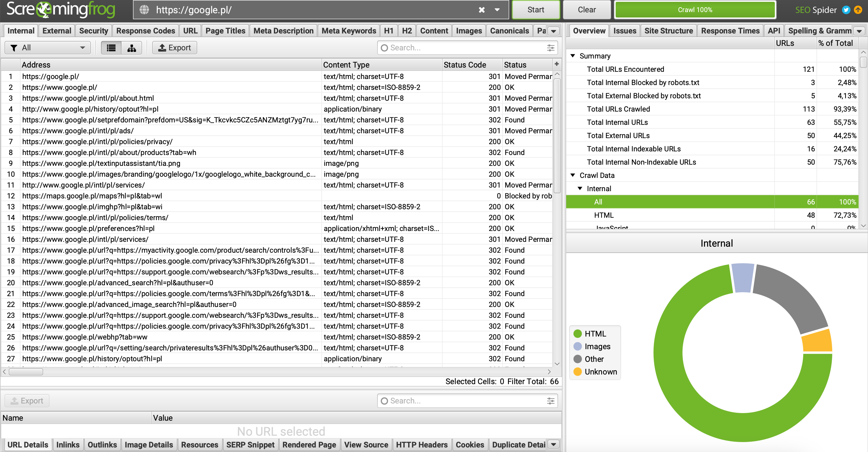Open the All filter dropdown
This screenshot has width=868, height=452.
tap(48, 48)
